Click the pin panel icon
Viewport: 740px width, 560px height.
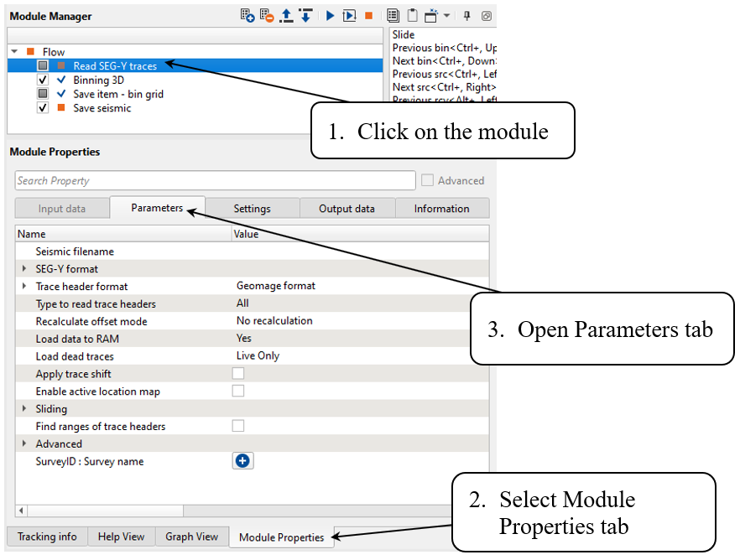point(467,16)
